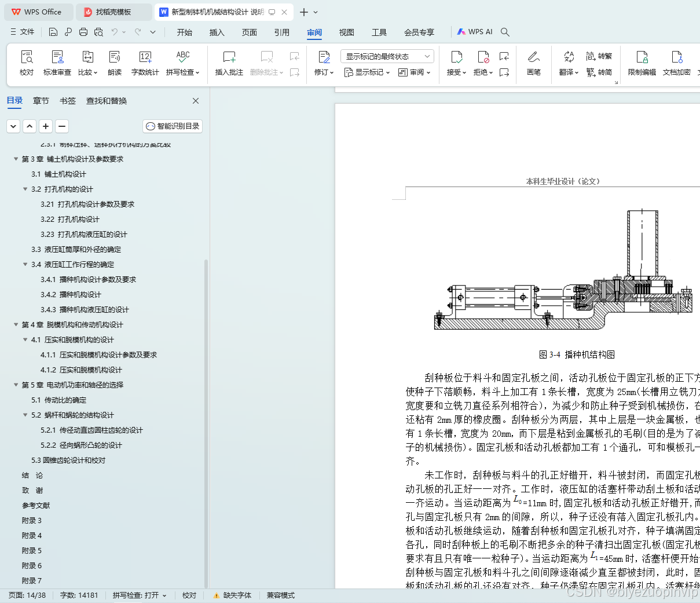Click the navigation pane vertical scrollbar

tap(206, 423)
